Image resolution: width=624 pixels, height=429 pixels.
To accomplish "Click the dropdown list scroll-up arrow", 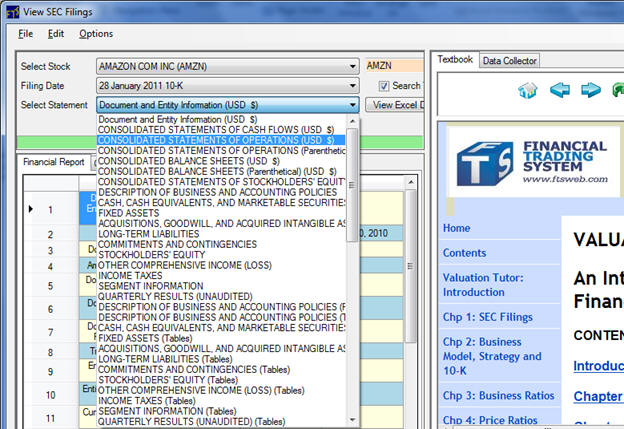I will pos(352,121).
